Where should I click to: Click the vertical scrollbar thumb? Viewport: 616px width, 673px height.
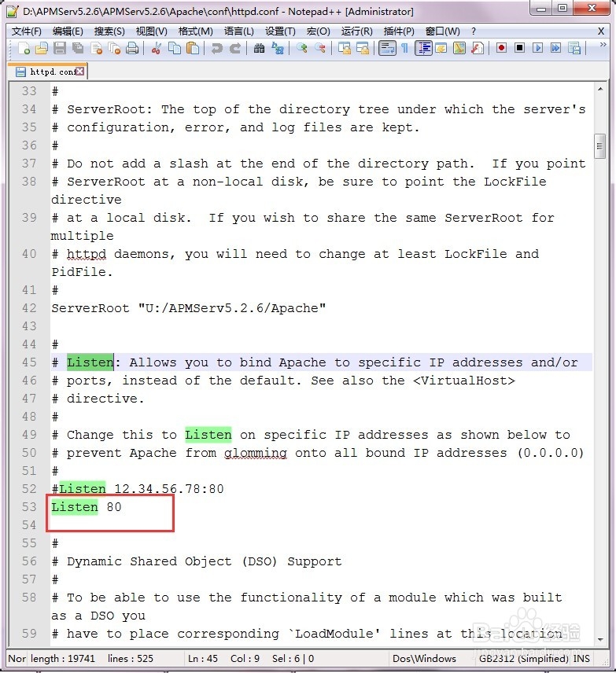pyautogui.click(x=600, y=146)
